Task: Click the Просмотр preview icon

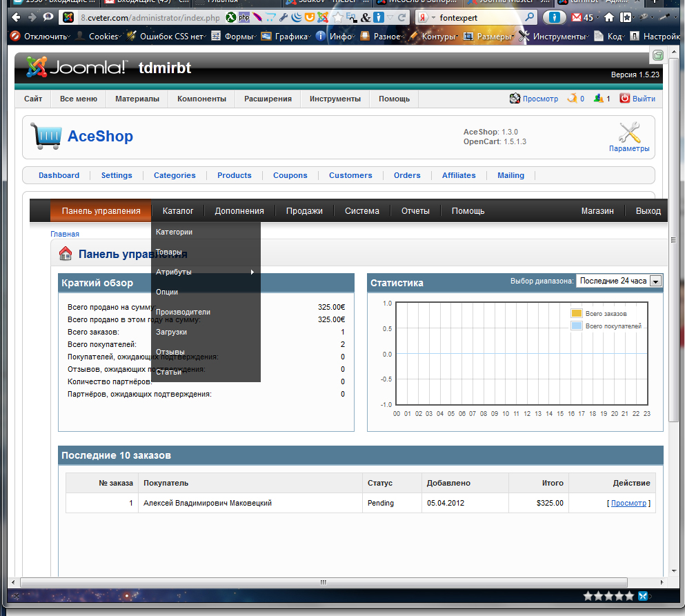Action: (515, 98)
